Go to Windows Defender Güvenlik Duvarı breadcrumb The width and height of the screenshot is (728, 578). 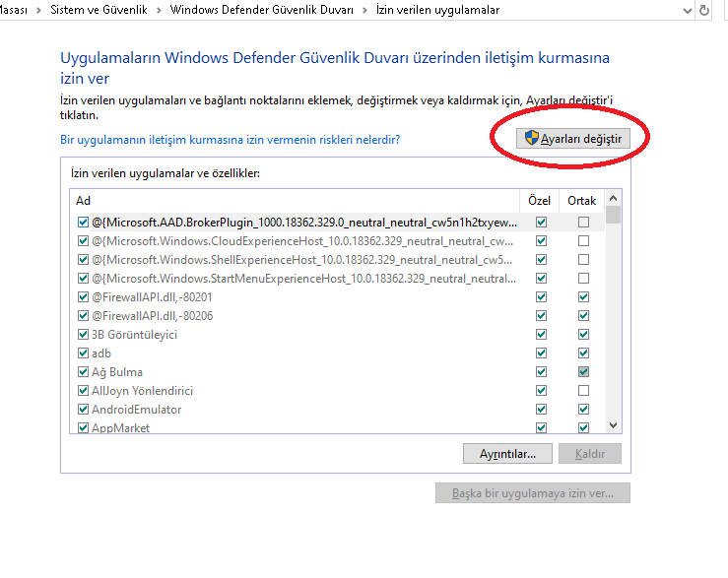click(261, 10)
